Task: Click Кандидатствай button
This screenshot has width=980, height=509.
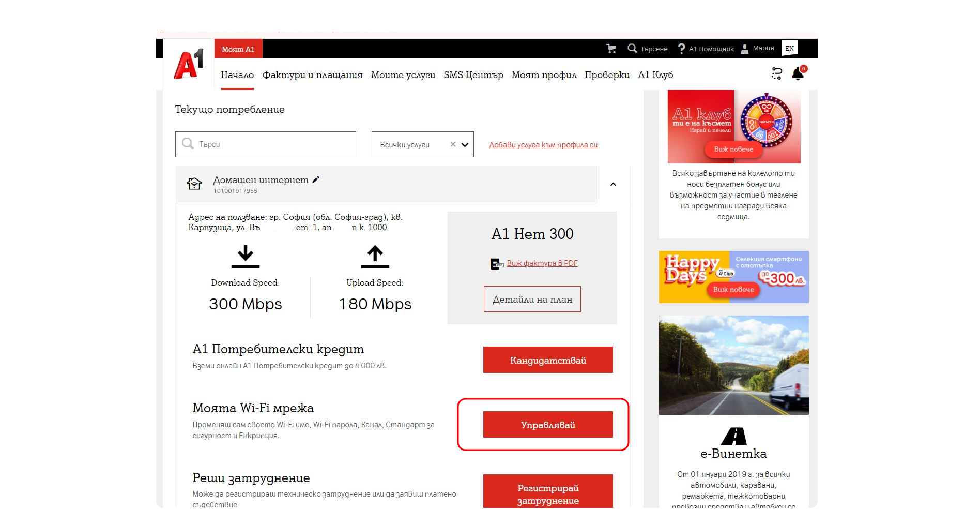Action: 548,360
